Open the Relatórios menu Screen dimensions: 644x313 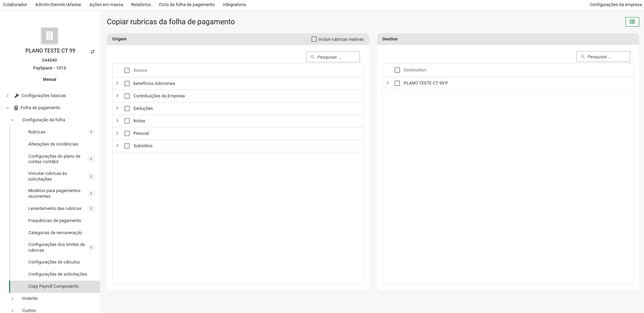tap(141, 5)
